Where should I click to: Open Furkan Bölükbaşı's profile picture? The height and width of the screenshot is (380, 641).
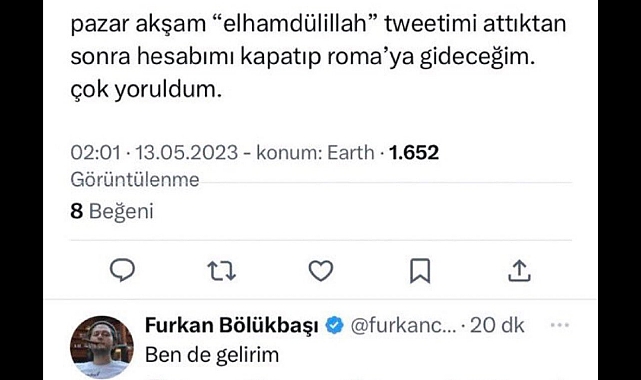(102, 347)
